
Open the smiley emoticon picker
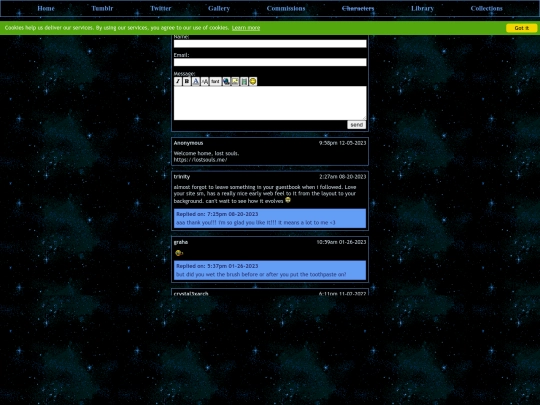click(253, 81)
